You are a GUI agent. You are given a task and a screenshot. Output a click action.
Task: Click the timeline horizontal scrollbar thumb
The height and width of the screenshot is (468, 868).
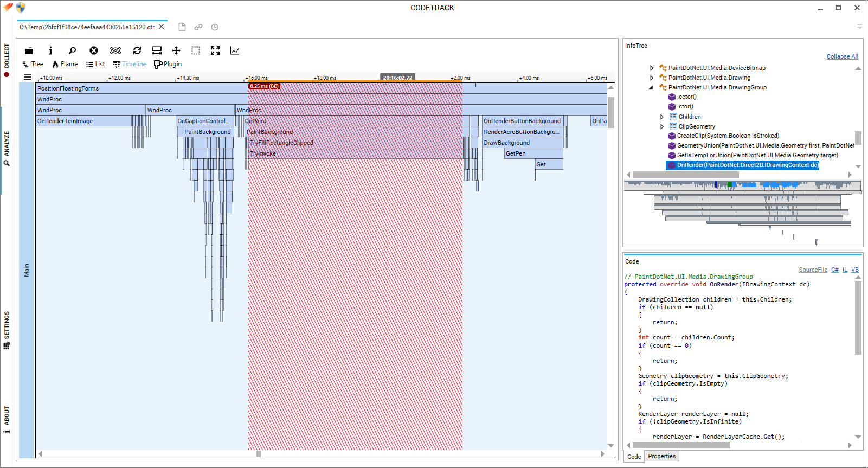click(x=259, y=454)
